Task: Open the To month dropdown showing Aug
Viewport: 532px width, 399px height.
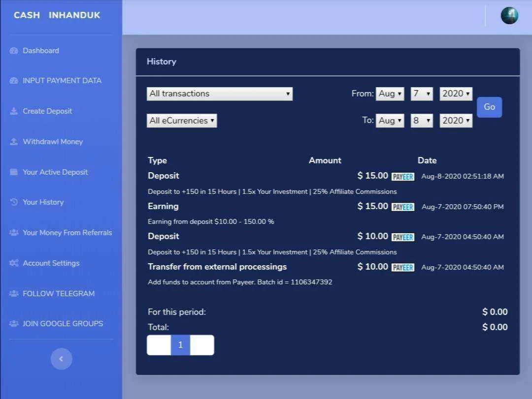Action: (390, 121)
